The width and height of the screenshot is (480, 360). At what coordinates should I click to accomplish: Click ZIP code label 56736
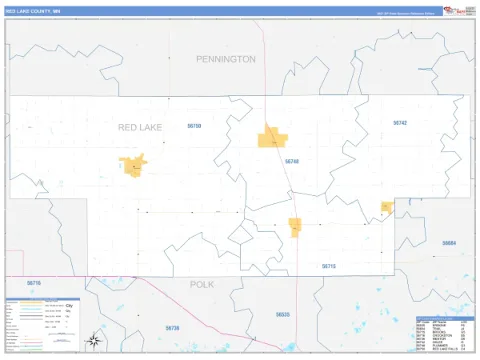coord(172,328)
